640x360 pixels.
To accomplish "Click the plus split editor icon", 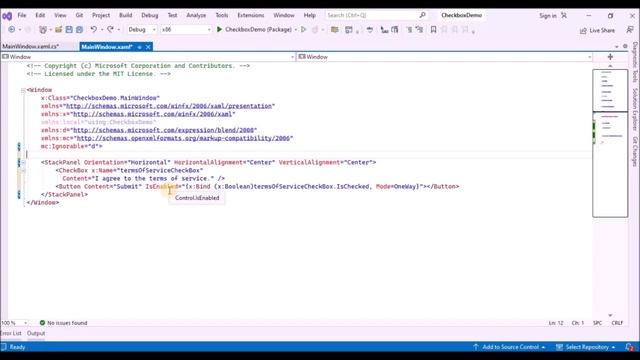I will click(x=610, y=57).
